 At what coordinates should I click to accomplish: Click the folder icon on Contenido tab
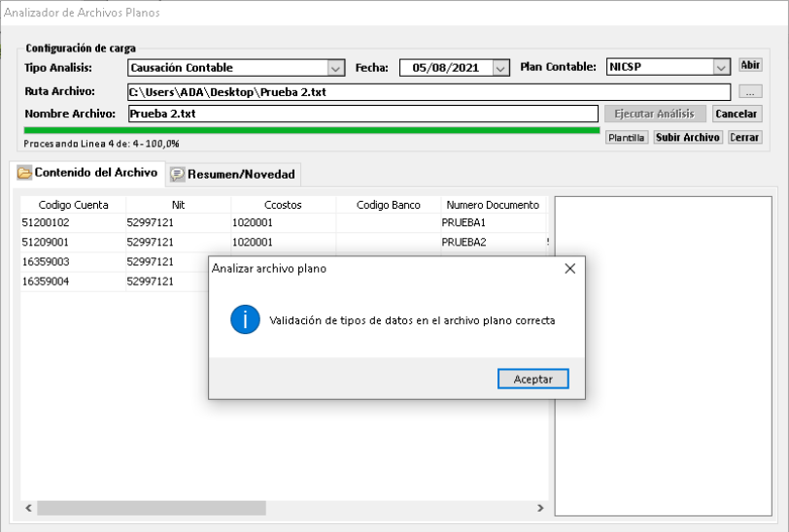pyautogui.click(x=24, y=173)
